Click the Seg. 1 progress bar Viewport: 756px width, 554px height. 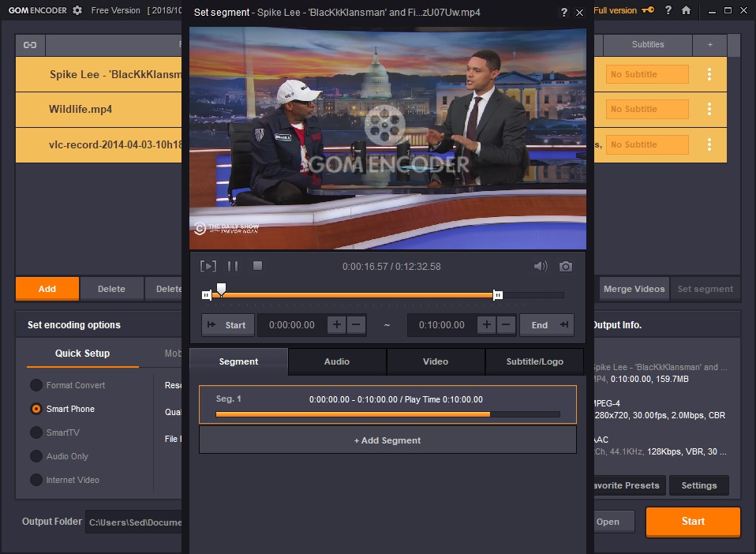coord(387,414)
